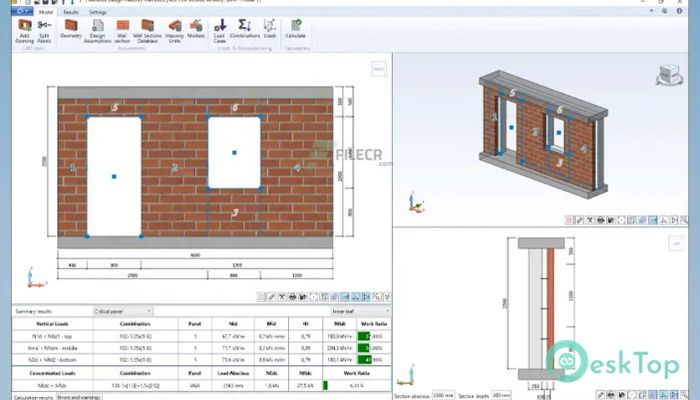Click the printer icon in elevation view toolbar
This screenshot has height=400, width=700.
coord(292,297)
